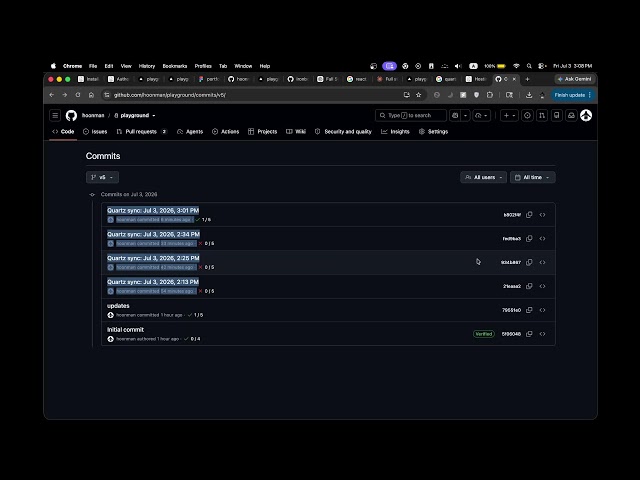Image resolution: width=640 pixels, height=480 pixels.
Task: Go back to the previous page
Action: click(51, 95)
